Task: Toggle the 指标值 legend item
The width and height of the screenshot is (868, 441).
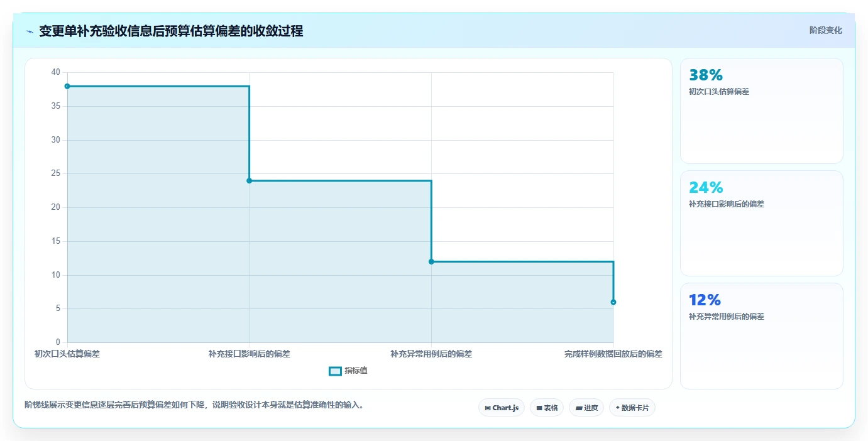Action: (x=348, y=371)
